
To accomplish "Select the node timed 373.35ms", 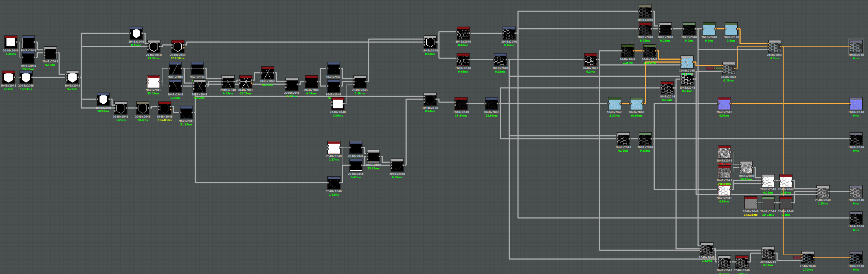I will (750, 203).
